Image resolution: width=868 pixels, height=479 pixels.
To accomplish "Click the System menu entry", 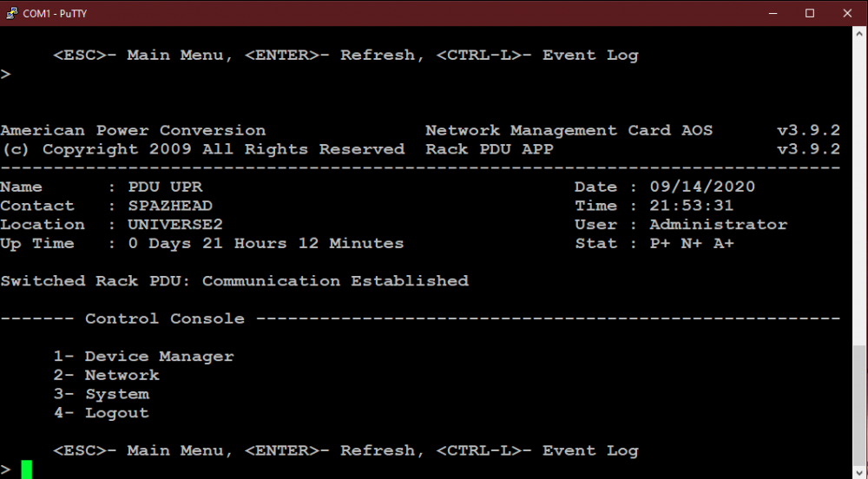I will (x=102, y=394).
